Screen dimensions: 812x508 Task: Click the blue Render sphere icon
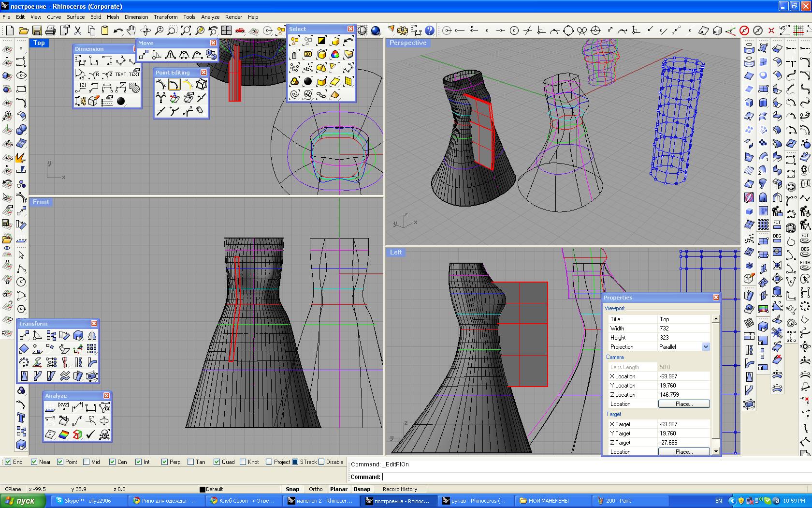pyautogui.click(x=376, y=30)
